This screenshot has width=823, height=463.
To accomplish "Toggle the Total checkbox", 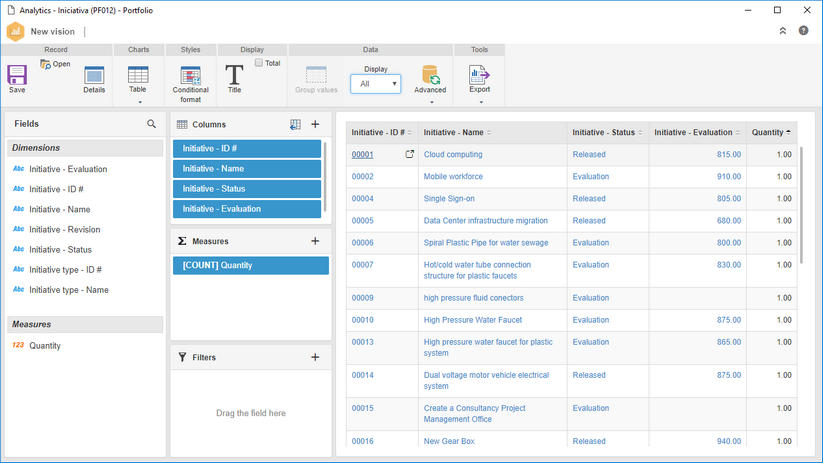I will click(x=259, y=62).
